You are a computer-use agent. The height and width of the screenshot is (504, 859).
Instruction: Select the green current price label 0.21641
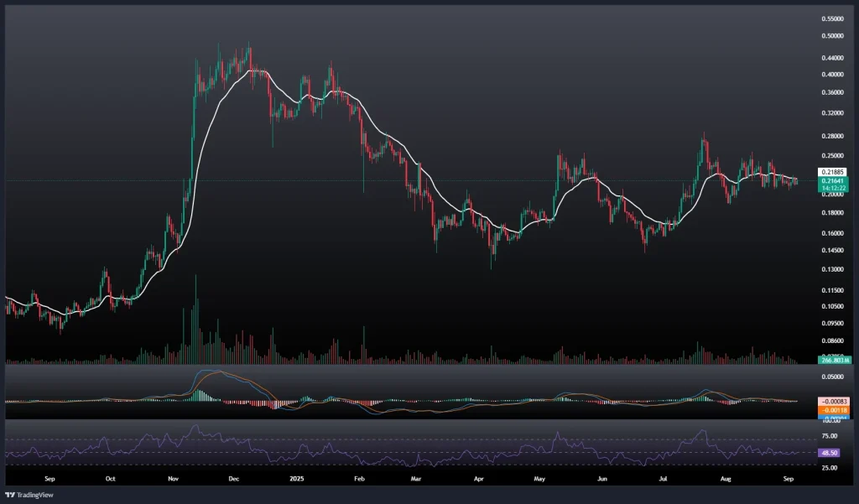click(834, 180)
